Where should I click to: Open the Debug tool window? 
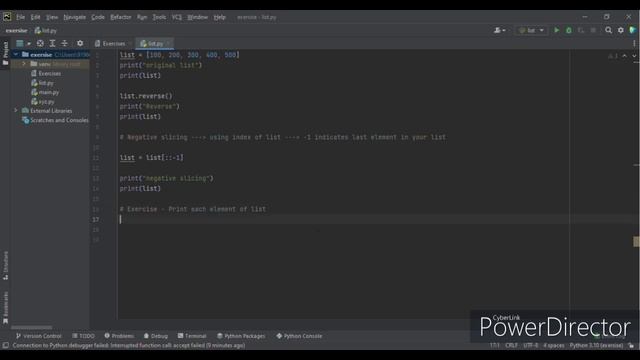(x=156, y=336)
